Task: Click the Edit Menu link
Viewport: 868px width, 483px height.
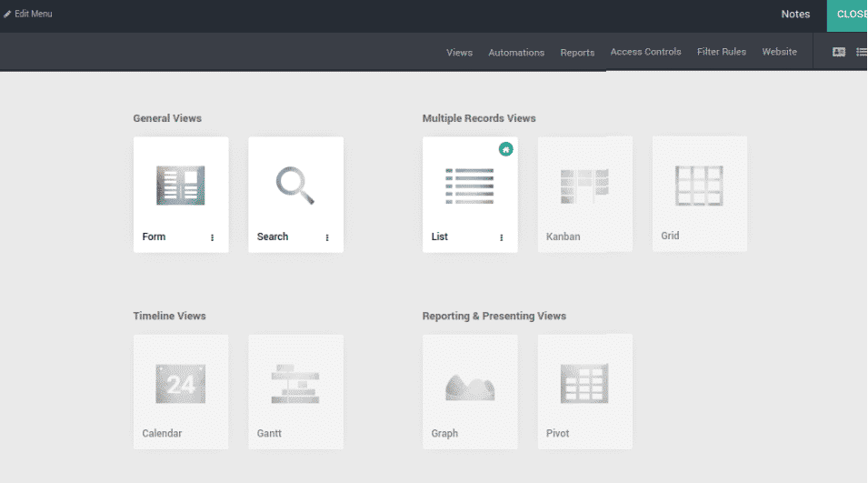Action: [x=28, y=15]
